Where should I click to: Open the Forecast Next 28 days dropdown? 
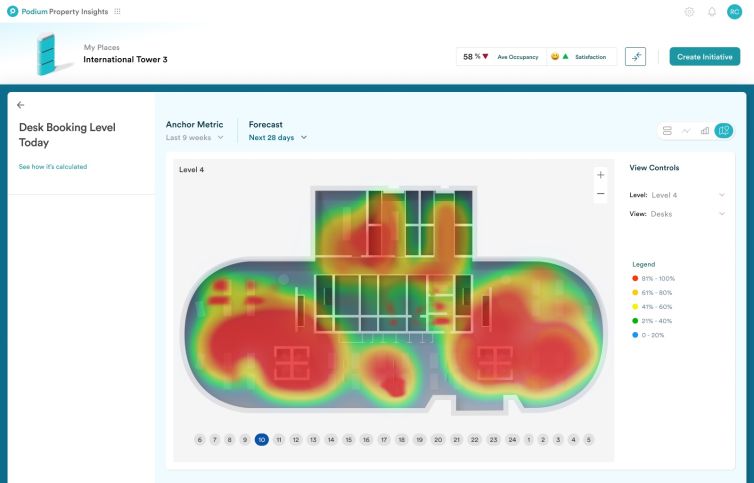pyautogui.click(x=278, y=138)
